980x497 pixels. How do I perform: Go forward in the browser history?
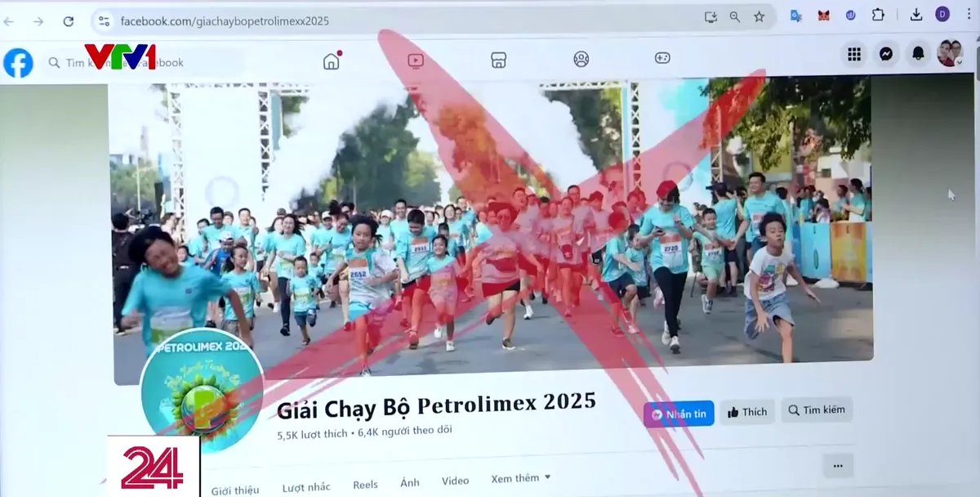point(38,21)
